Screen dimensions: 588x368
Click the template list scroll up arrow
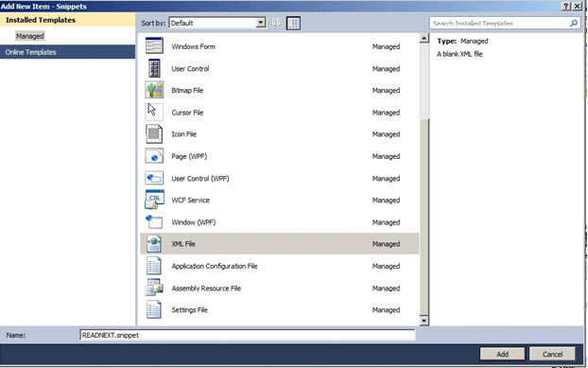pos(424,38)
